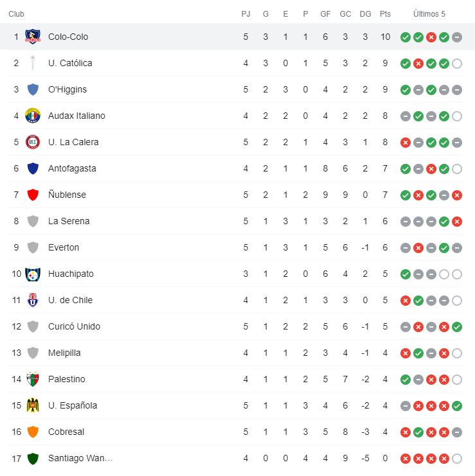Click the Palestino club crest
475x476 pixels.
pyautogui.click(x=33, y=379)
